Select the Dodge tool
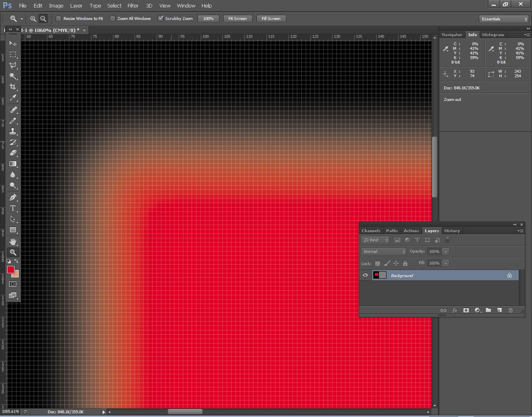 coord(13,185)
